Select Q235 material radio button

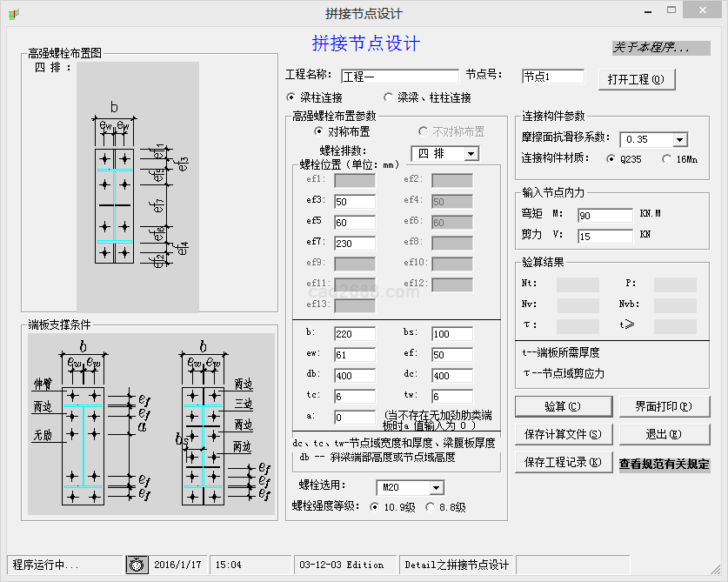tap(611, 159)
